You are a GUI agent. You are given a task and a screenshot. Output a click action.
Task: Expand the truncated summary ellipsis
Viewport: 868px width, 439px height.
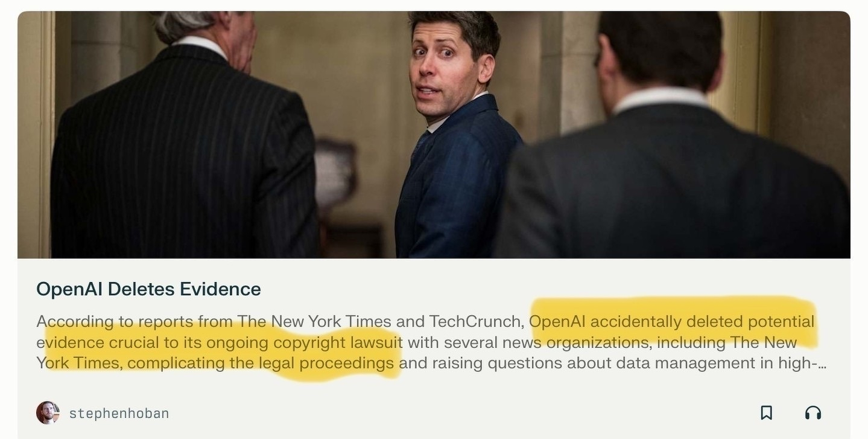coord(822,364)
